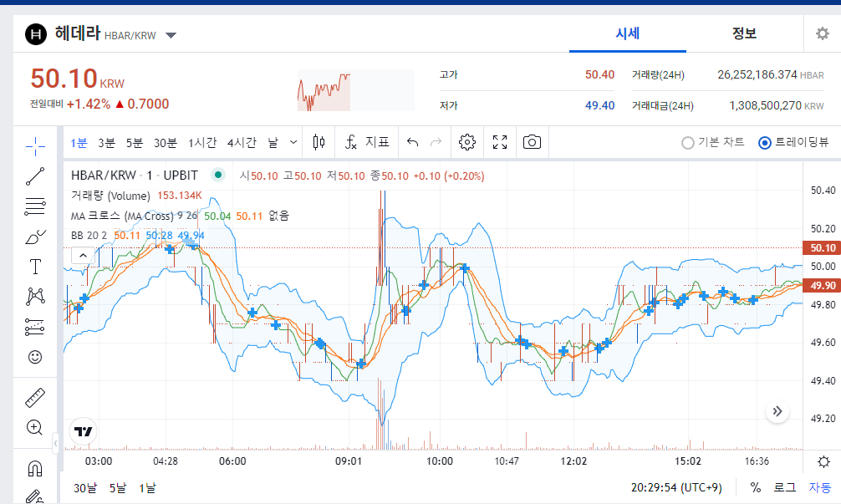Viewport: 841px width, 504px height.
Task: Click the HBAR/KRW · 1 · UPBIT title
Action: [x=134, y=176]
